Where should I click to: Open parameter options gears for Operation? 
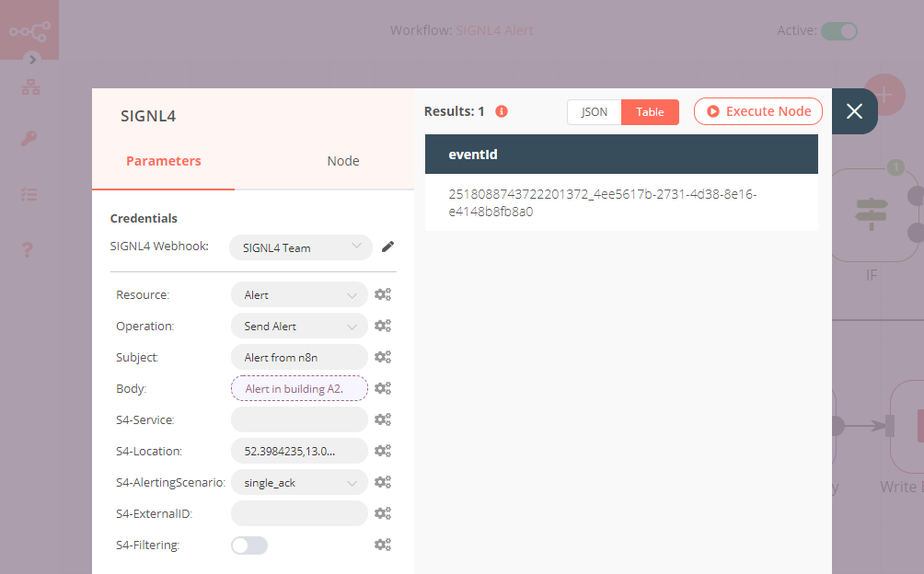click(383, 326)
